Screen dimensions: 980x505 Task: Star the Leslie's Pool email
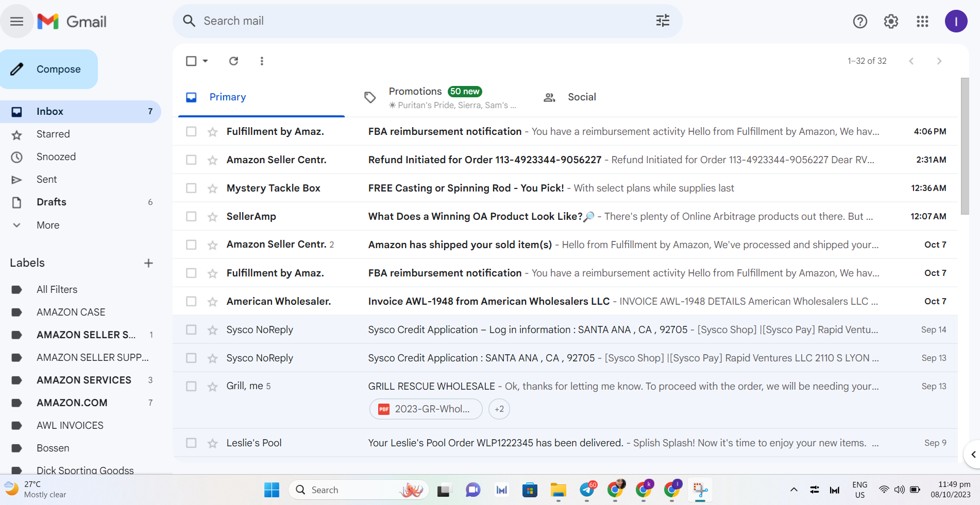pos(212,443)
